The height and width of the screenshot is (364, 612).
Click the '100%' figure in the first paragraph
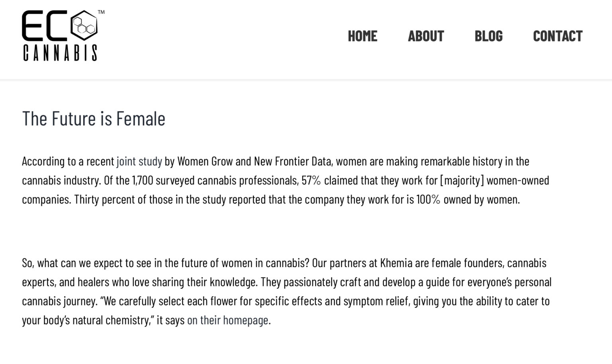pos(428,199)
